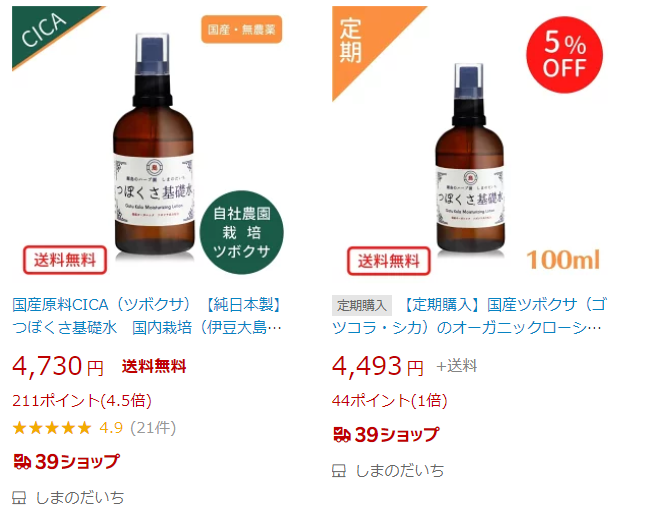Open the CICA つぼくさ基礎水 product title link

click(147, 316)
